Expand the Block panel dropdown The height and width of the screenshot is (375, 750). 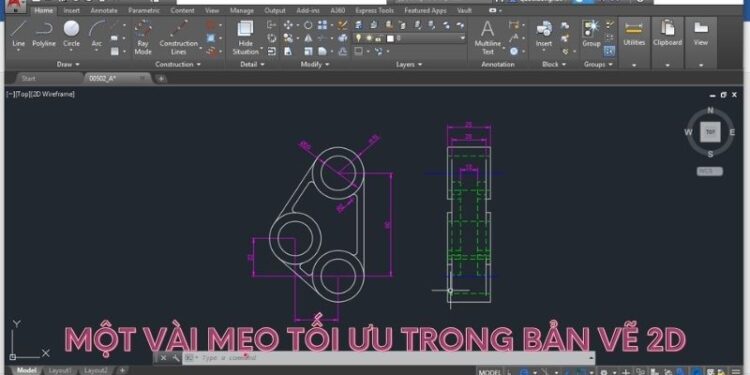click(x=554, y=64)
